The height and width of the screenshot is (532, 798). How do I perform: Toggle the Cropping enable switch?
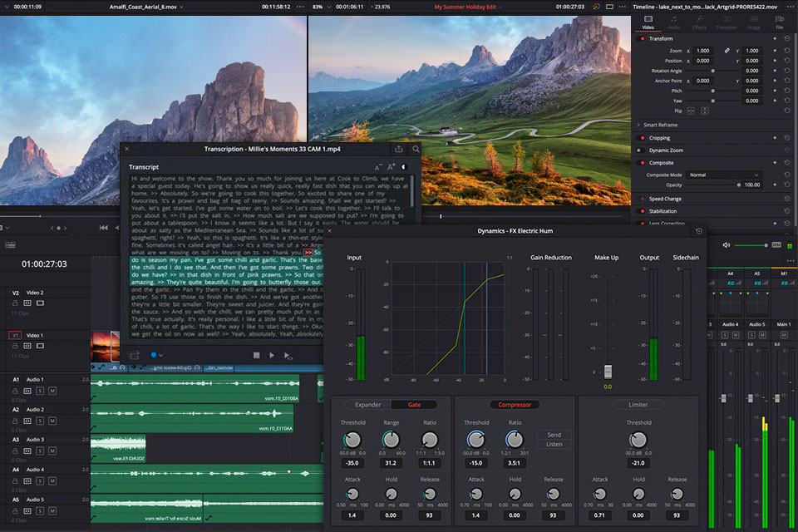(643, 138)
